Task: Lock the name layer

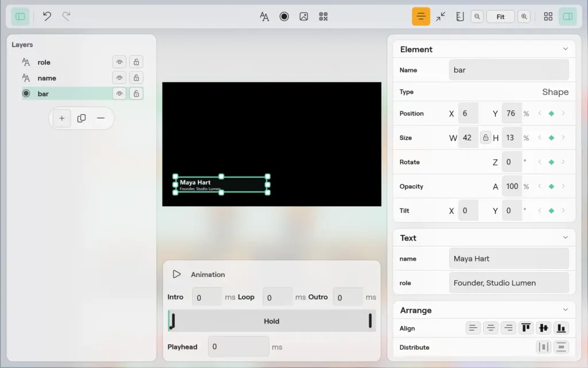Action: tap(136, 78)
